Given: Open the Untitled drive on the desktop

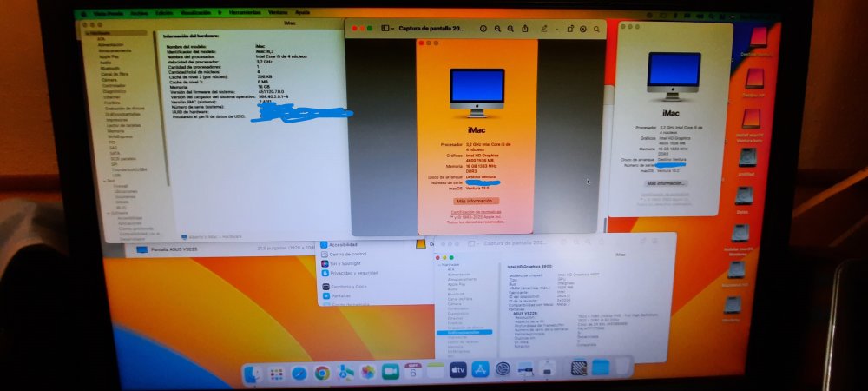Looking at the screenshot, I should 747,162.
